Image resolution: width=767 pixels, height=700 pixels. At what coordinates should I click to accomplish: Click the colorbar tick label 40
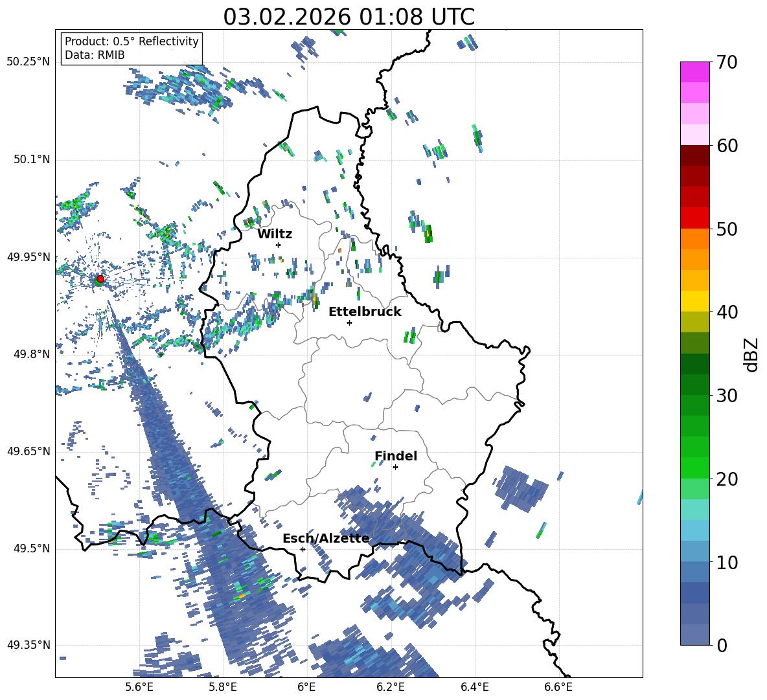pos(727,312)
